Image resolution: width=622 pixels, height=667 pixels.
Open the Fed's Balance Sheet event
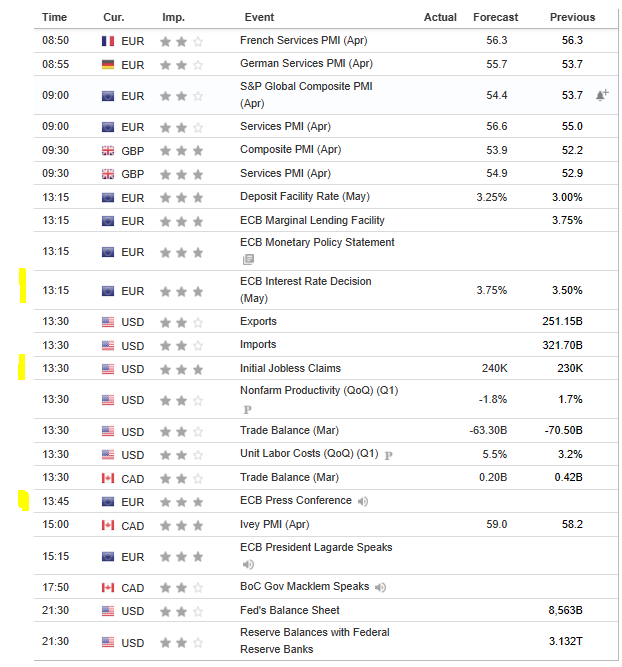point(290,610)
